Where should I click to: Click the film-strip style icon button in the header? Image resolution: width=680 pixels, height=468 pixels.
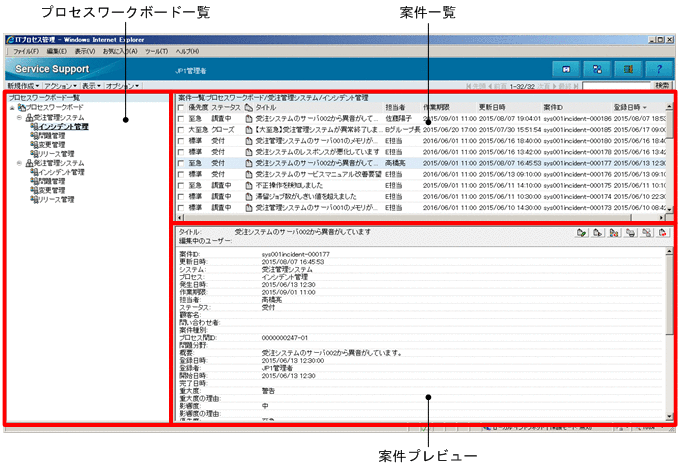tap(628, 69)
